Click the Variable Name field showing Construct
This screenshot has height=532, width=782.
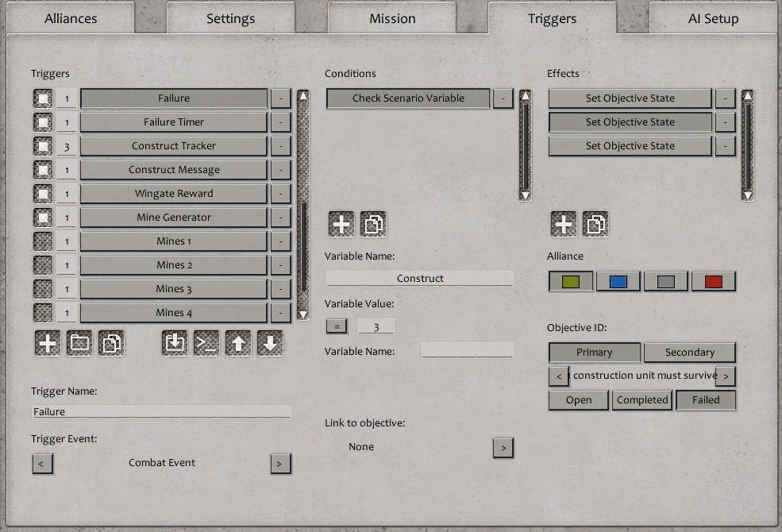[x=420, y=278]
